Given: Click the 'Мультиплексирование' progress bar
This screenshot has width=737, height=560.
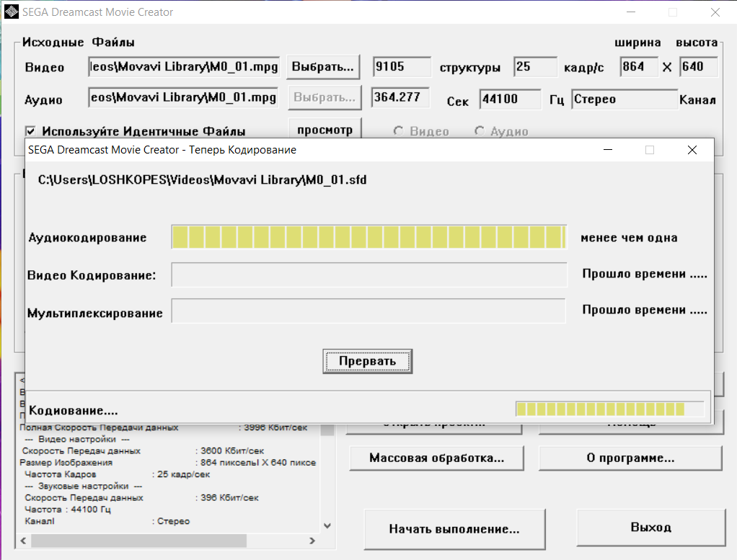Looking at the screenshot, I should coord(368,311).
